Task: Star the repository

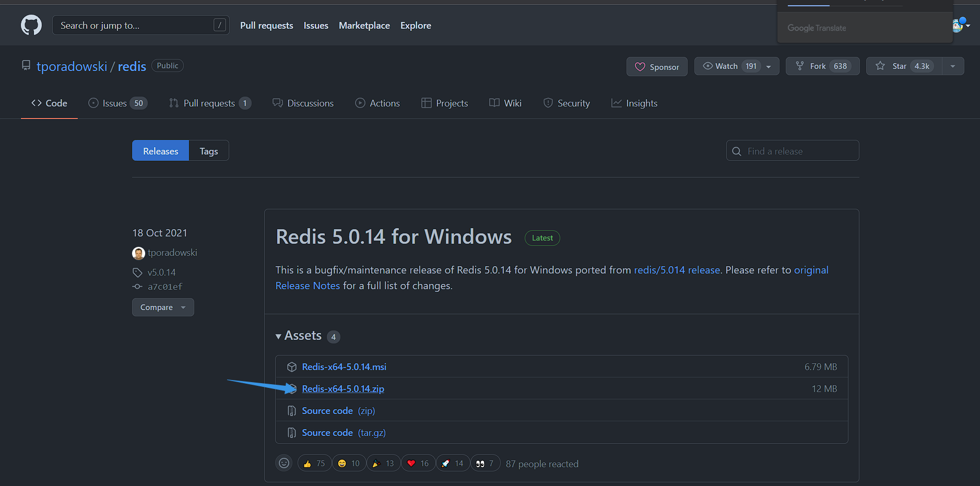Action: click(x=904, y=66)
